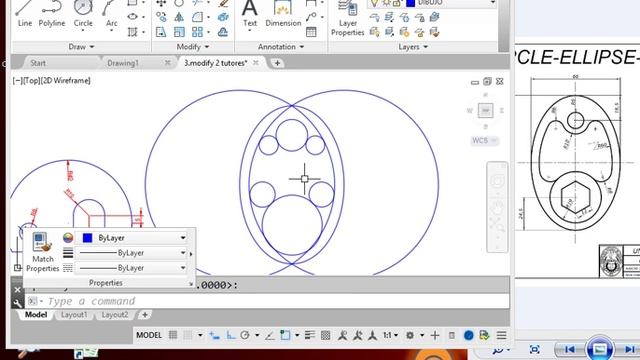The height and width of the screenshot is (360, 640).
Task: Toggle transparency display in status bar
Action: [325, 336]
